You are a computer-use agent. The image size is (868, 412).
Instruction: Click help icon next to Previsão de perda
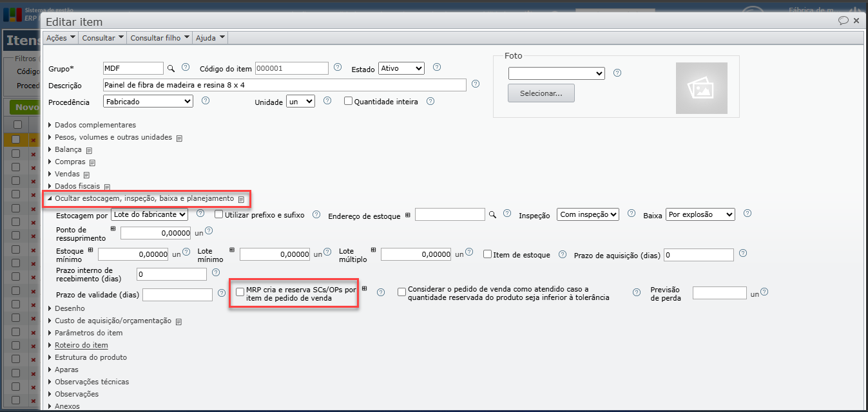pos(764,292)
